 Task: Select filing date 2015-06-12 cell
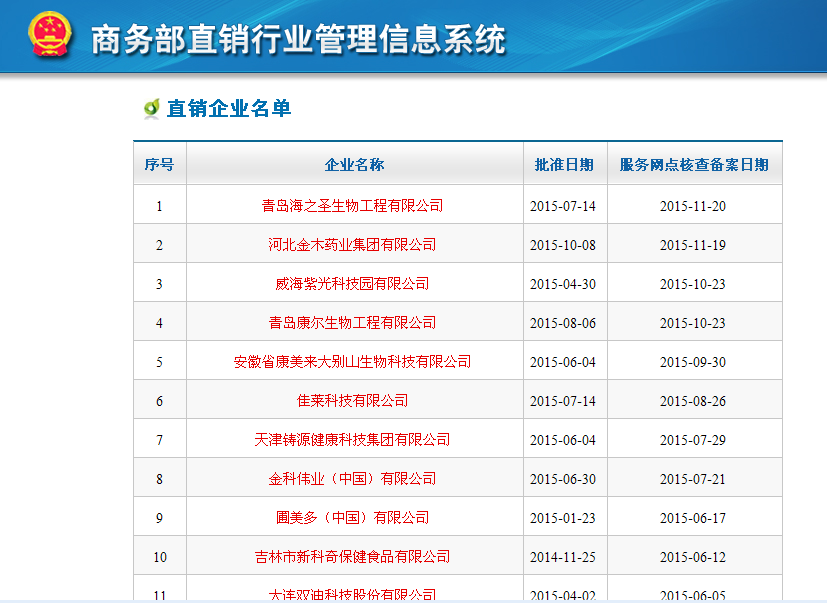coord(695,556)
